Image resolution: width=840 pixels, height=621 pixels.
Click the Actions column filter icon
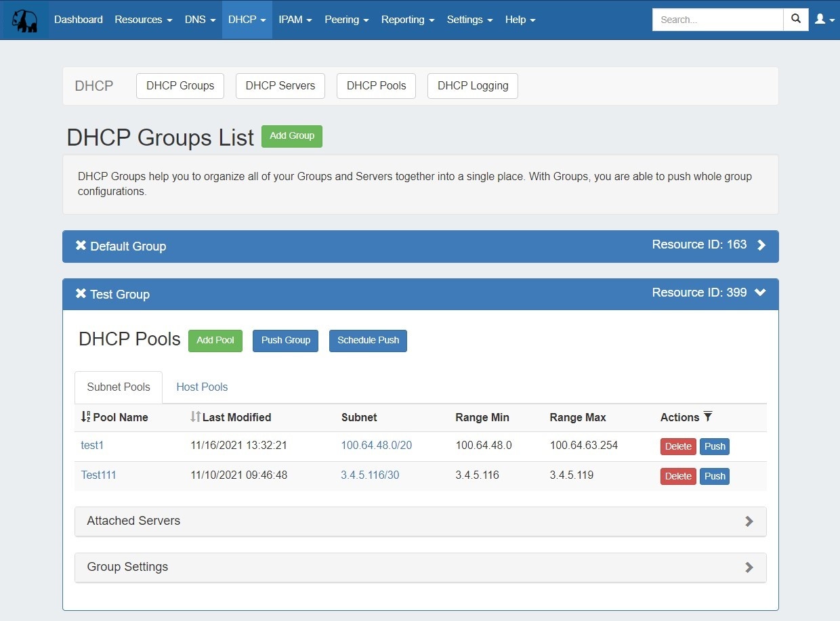(x=708, y=416)
